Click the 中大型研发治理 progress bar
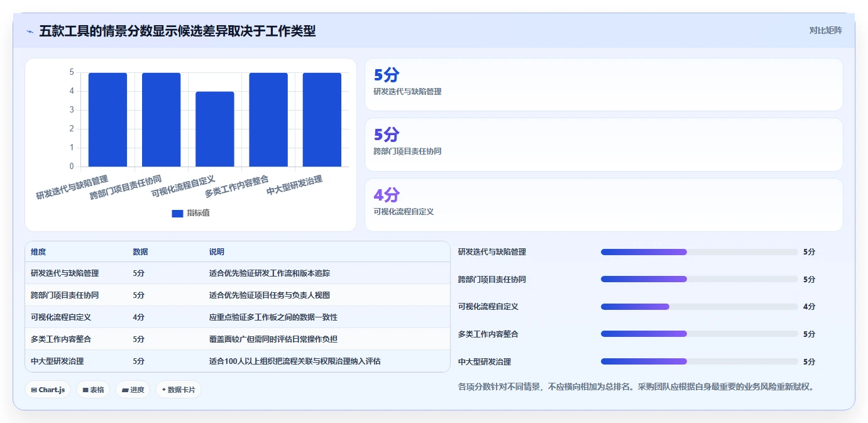 coord(699,361)
